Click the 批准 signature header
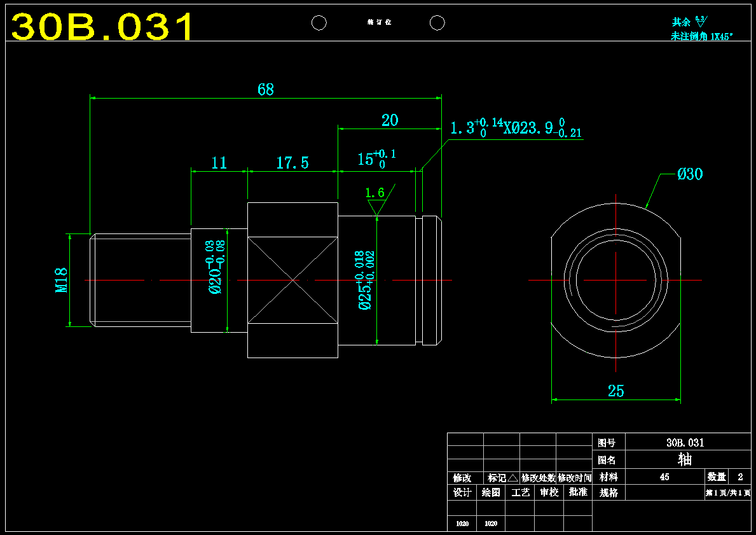The height and width of the screenshot is (535, 756). (x=577, y=492)
